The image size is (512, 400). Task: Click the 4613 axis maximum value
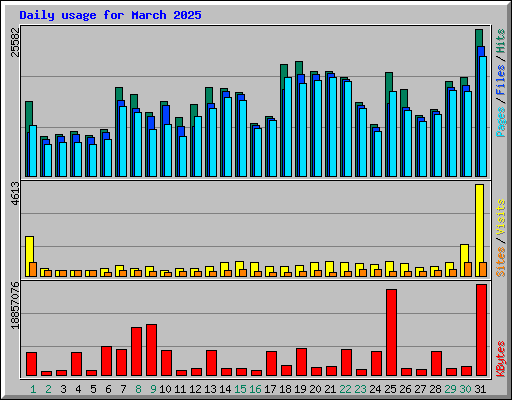tap(16, 193)
